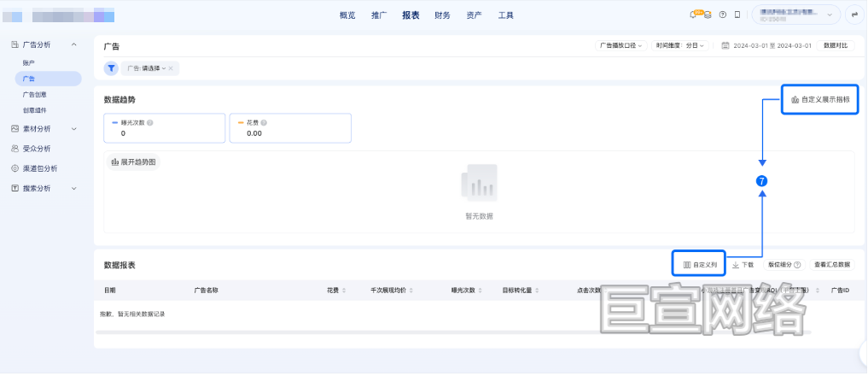Expand the 搜索分析 sidebar section
The image size is (868, 376).
(74, 189)
